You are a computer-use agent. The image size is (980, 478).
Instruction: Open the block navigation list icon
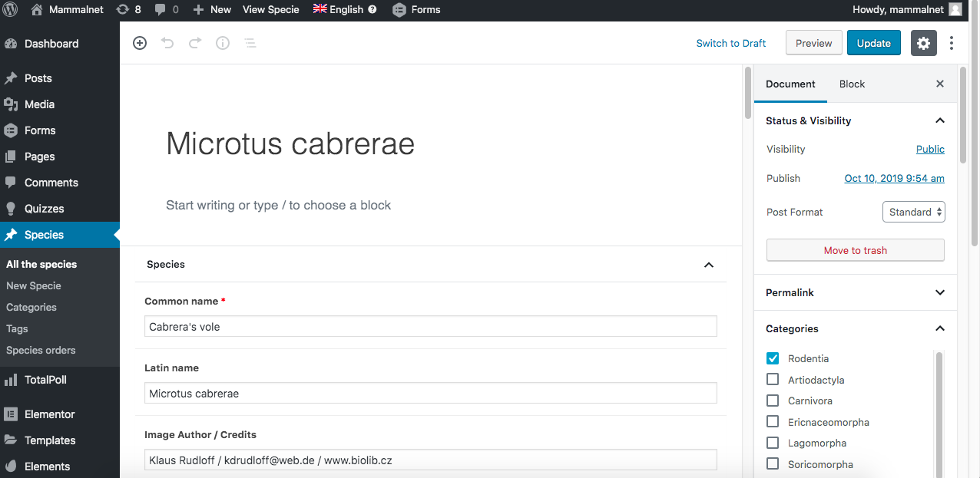[x=250, y=44]
